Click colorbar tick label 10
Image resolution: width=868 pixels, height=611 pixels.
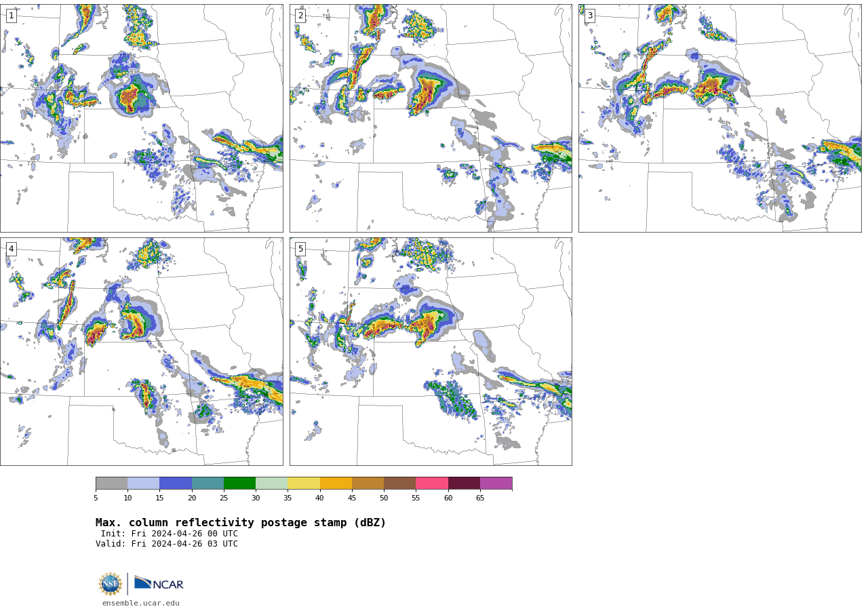tap(127, 498)
